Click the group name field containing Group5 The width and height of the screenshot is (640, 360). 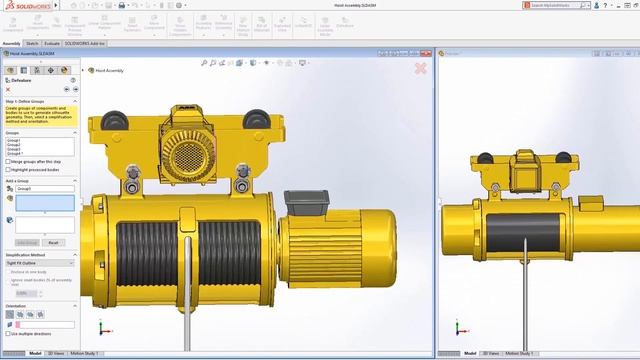[x=45, y=189]
